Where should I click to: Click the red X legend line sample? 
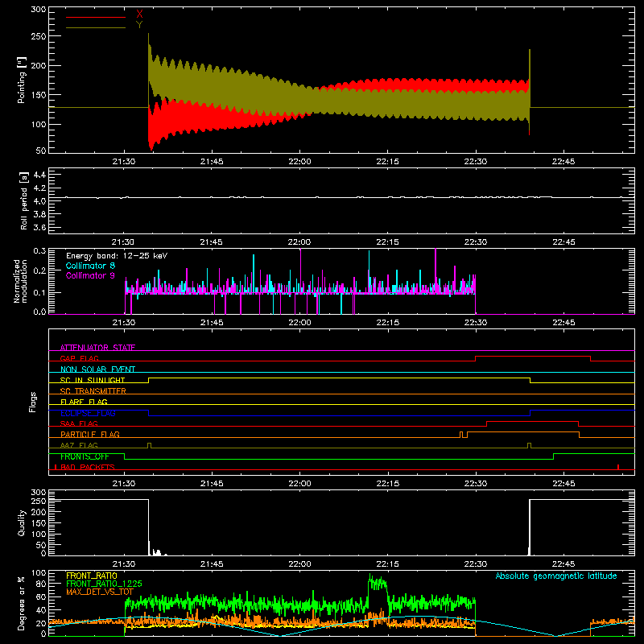pos(96,17)
